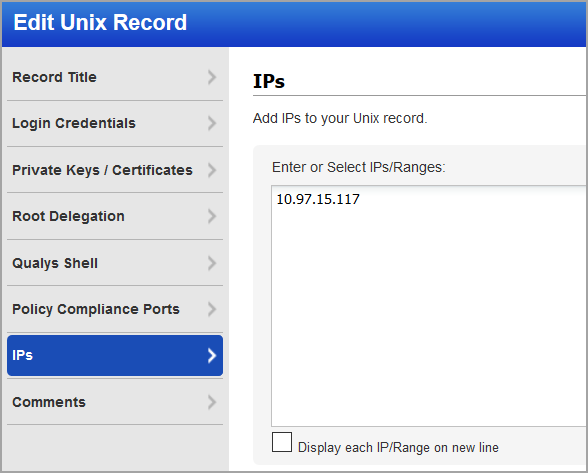
Task: Enable Display each IP/Range on new line
Action: 282,442
